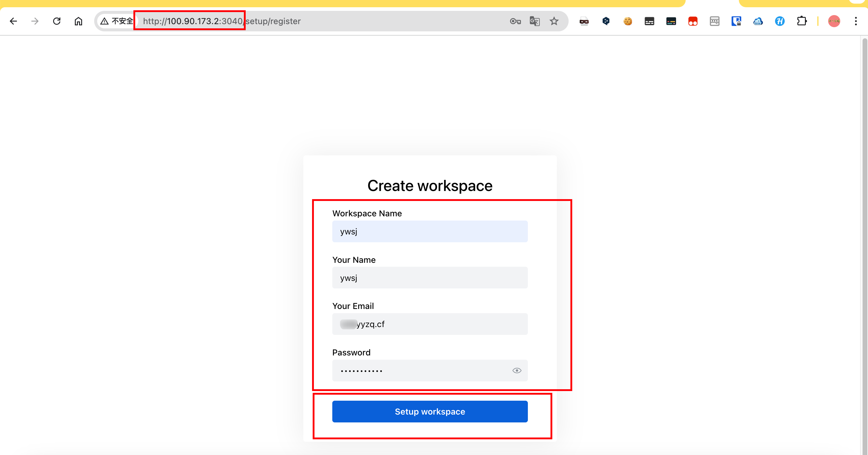
Task: Open the user profile avatar menu
Action: tap(834, 21)
